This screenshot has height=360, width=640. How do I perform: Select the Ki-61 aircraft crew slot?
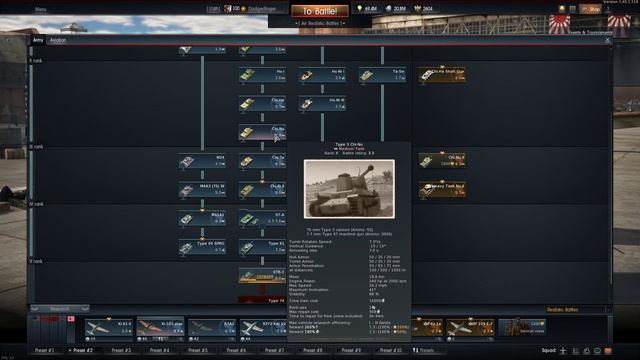(x=109, y=329)
